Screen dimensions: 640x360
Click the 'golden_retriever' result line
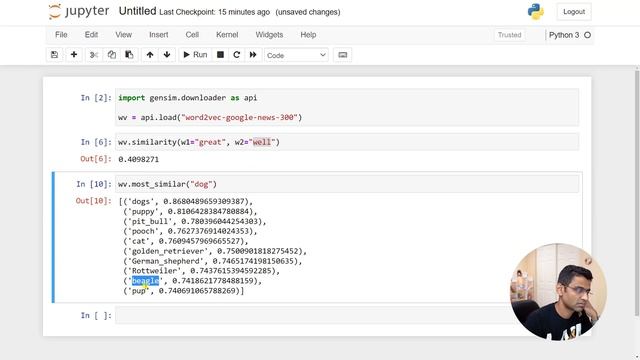(215, 251)
